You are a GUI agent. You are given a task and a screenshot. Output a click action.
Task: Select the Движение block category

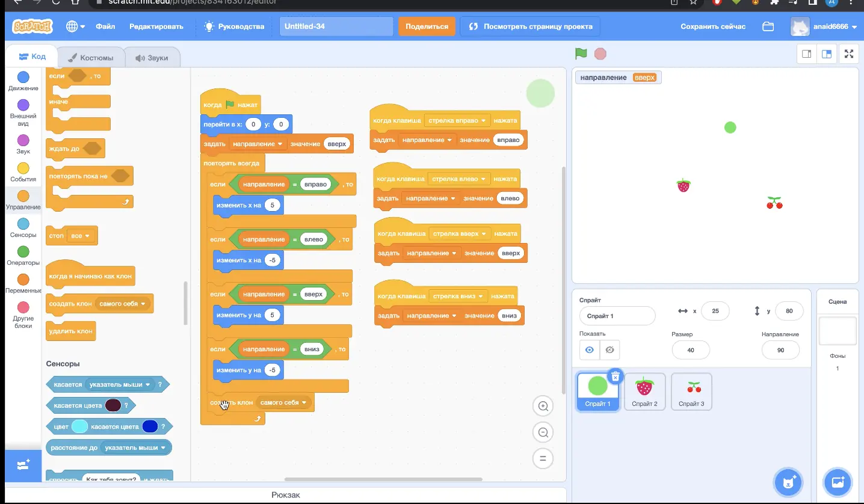click(23, 81)
